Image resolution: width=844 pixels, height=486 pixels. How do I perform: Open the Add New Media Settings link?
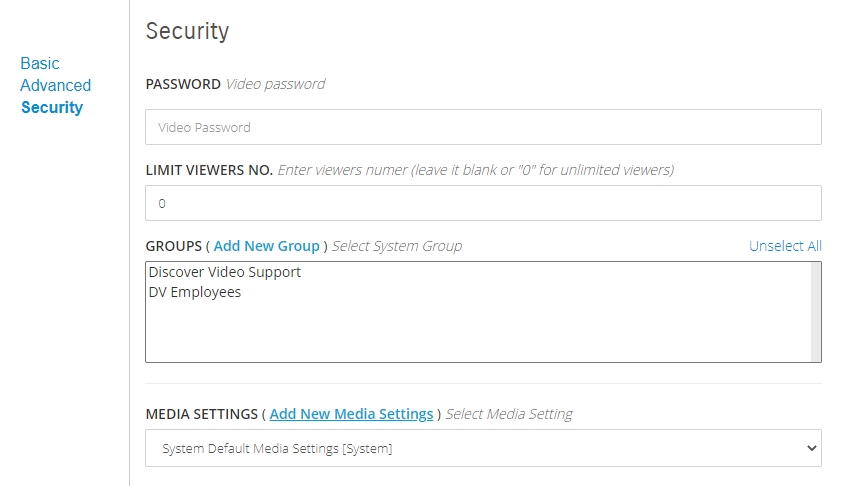point(351,414)
